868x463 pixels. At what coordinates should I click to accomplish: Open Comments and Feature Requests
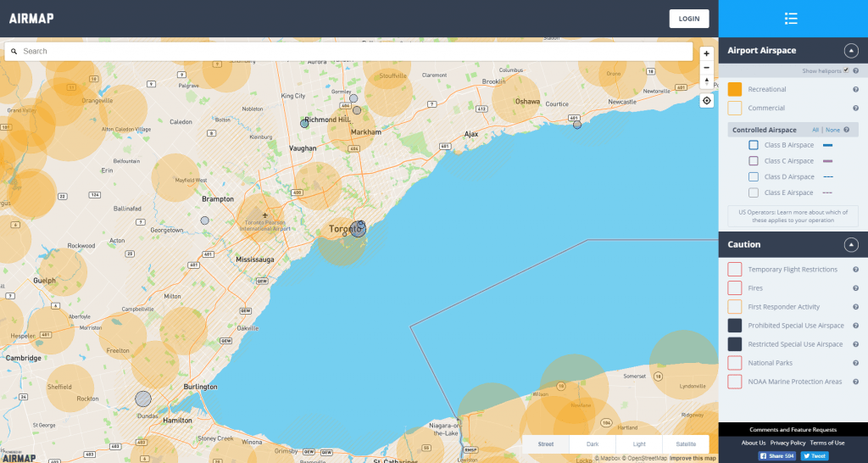pos(793,430)
